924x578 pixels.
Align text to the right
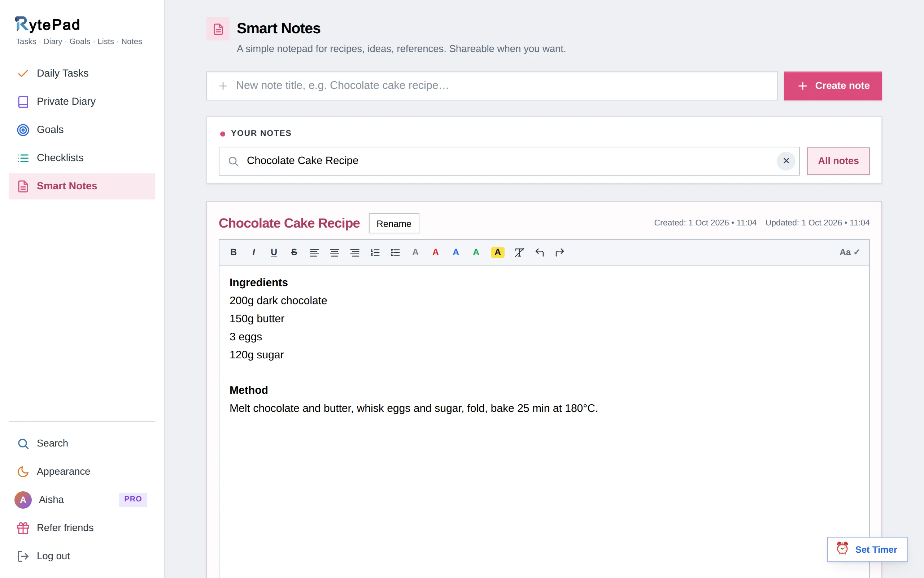click(x=355, y=252)
